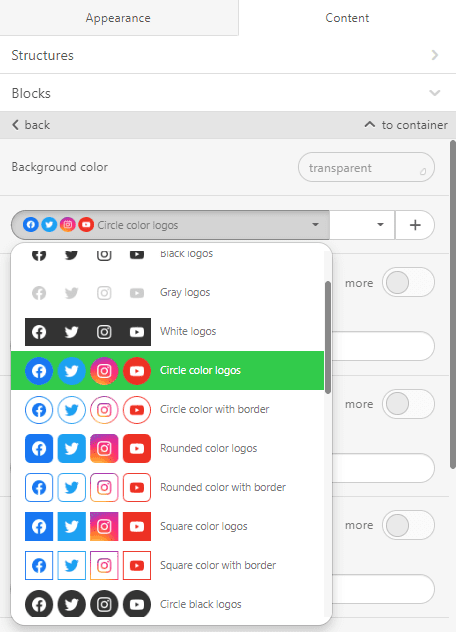
Task: Collapse the Circle color logos dropdown
Action: [170, 225]
